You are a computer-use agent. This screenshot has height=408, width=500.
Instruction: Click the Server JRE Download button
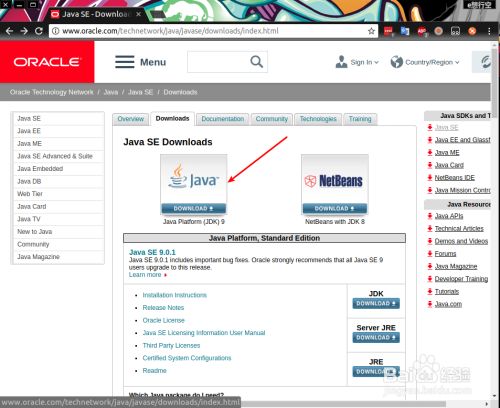pos(376,337)
